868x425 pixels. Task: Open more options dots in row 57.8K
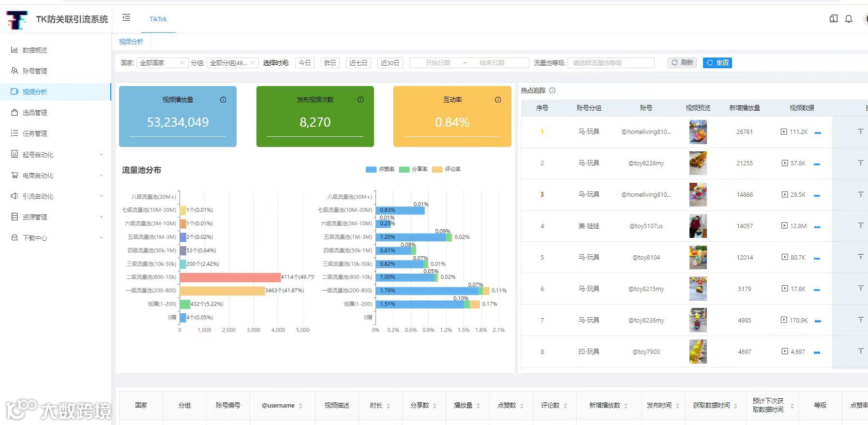tap(817, 164)
